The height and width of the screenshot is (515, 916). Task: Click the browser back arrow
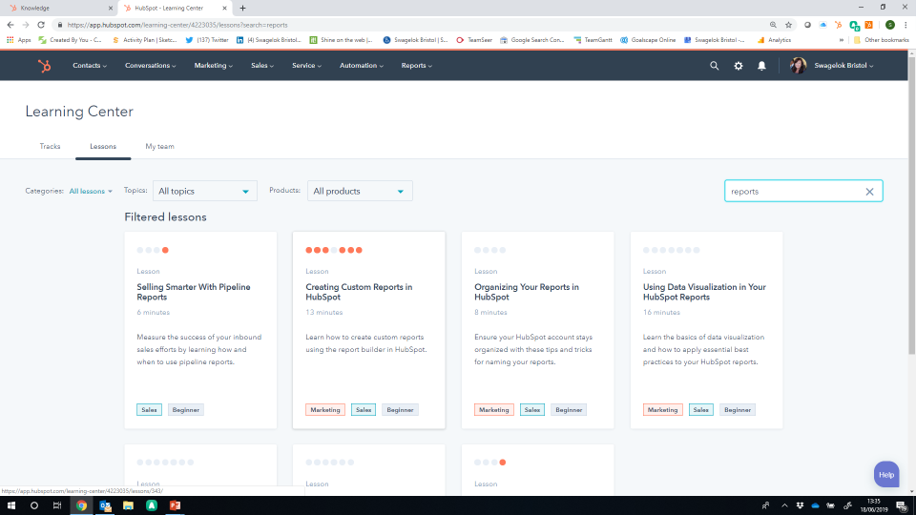point(11,25)
